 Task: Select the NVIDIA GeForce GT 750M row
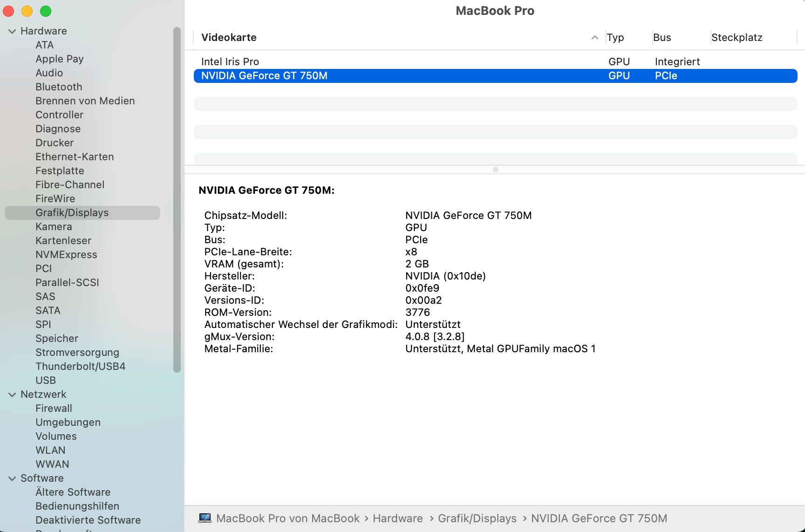tap(495, 75)
